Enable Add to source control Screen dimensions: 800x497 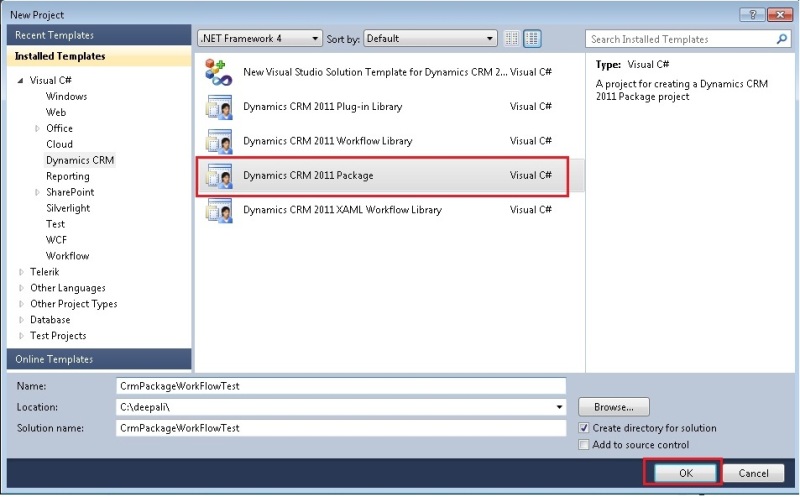584,444
